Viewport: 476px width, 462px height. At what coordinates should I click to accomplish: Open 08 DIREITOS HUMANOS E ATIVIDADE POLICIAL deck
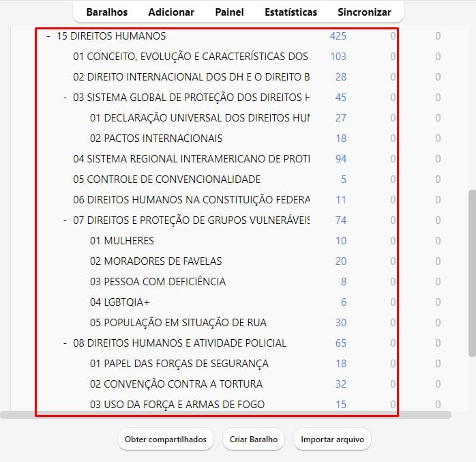click(180, 343)
